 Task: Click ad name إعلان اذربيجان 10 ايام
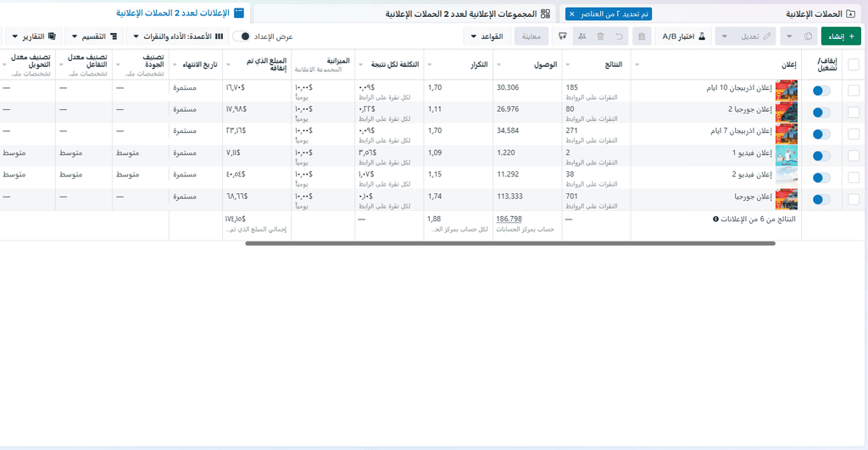click(739, 88)
